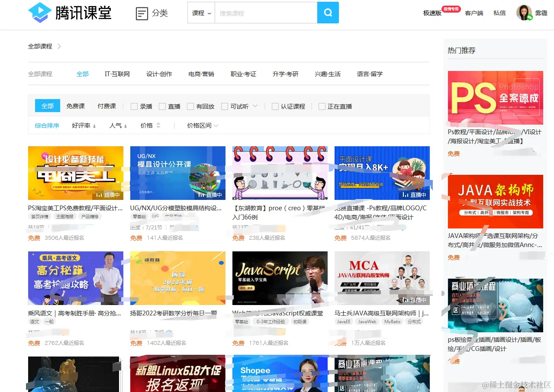Click the 搜索课程 search input
The height and width of the screenshot is (392, 554).
point(266,13)
